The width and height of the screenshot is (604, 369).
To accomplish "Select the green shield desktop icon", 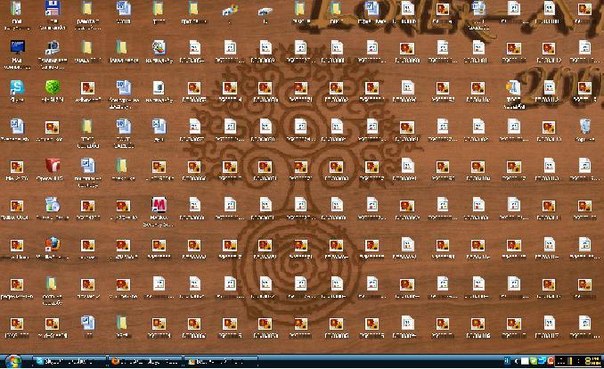I will 52,87.
